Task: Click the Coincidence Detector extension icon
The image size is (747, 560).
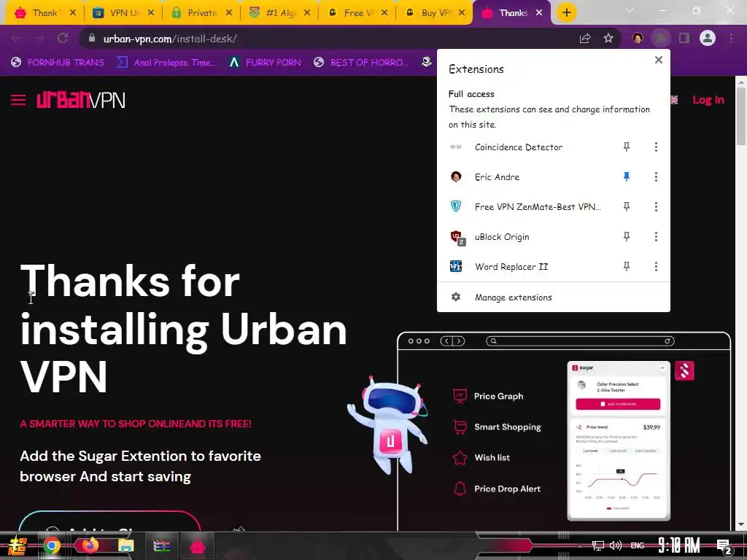Action: [x=456, y=147]
